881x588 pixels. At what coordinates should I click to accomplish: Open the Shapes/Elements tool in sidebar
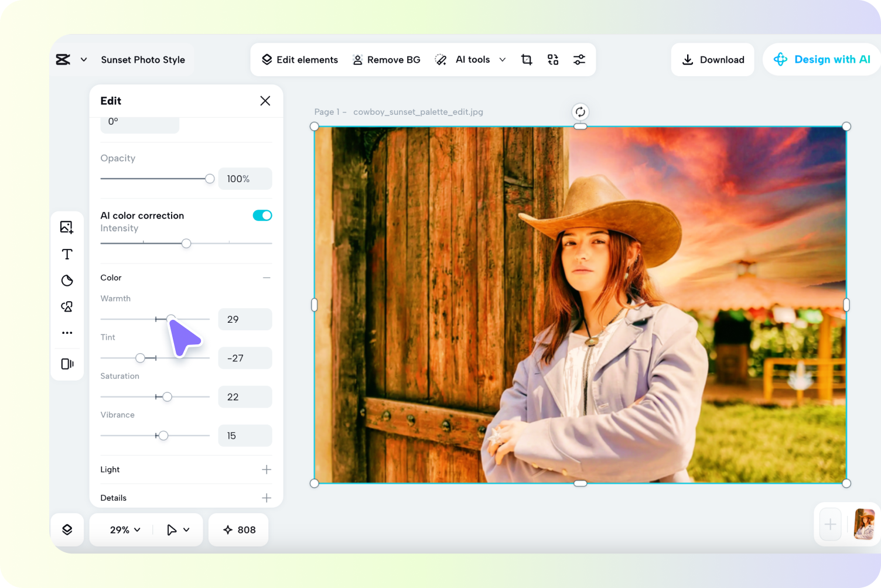(67, 306)
